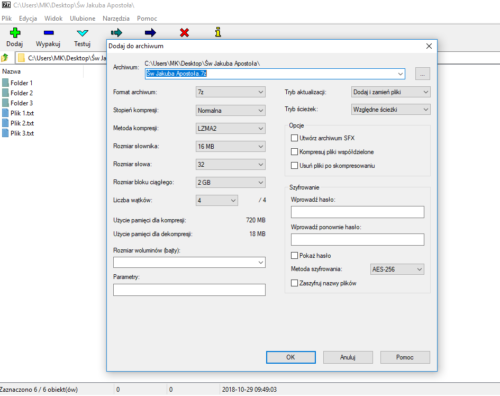Open the Tryb ścieżek dropdown
Image resolution: width=500 pixels, height=396 pixels.
pyautogui.click(x=391, y=109)
